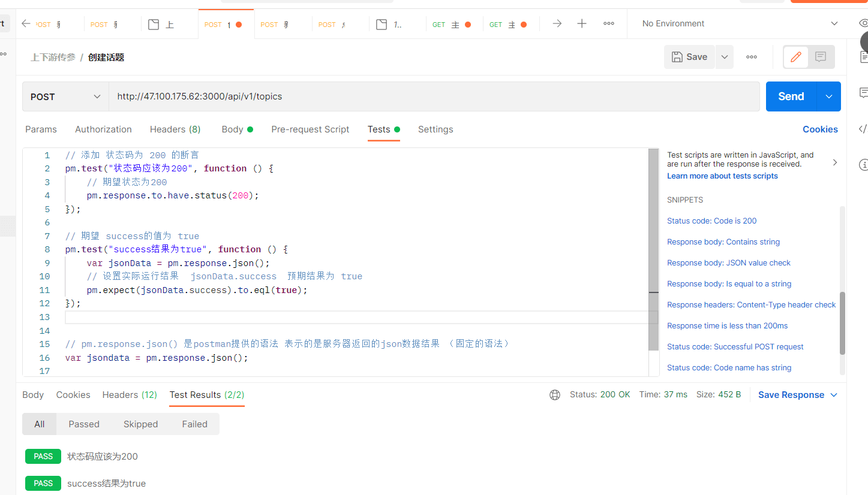Switch to pencil edit mode
This screenshot has width=868, height=495.
(x=796, y=57)
